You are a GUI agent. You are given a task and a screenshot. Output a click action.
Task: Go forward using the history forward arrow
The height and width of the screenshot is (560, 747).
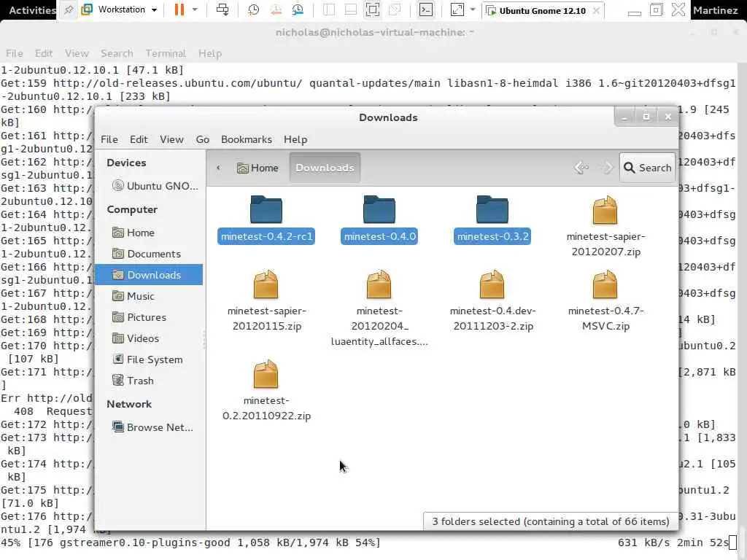point(606,168)
